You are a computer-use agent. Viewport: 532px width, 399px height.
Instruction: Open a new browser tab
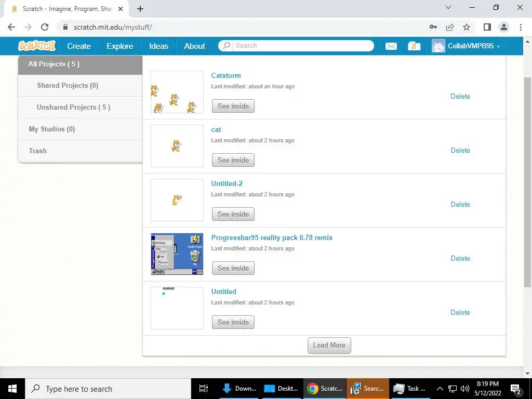click(x=140, y=9)
